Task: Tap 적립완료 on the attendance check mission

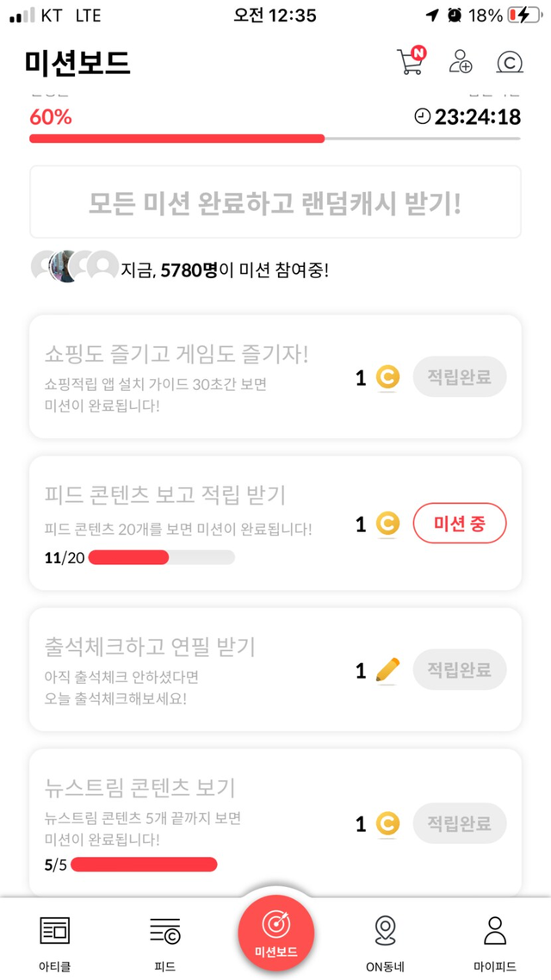Action: point(460,670)
